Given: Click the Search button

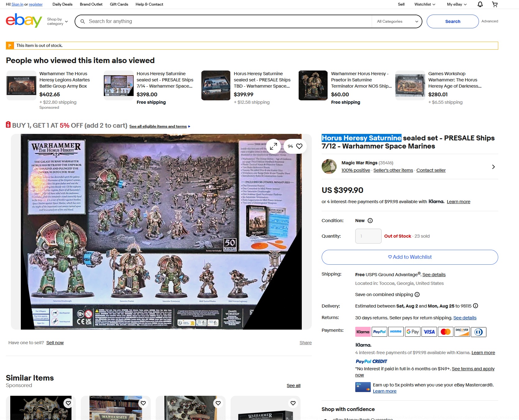Looking at the screenshot, I should tap(453, 21).
